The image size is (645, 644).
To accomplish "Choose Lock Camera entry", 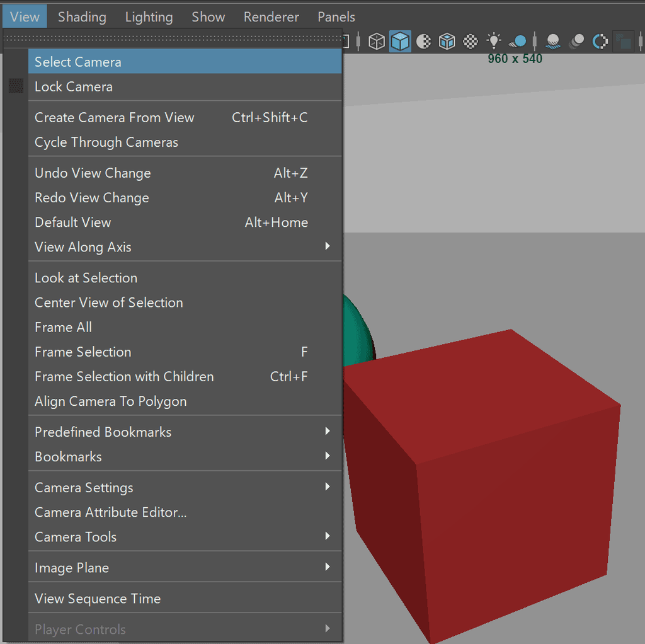I will tap(185, 86).
